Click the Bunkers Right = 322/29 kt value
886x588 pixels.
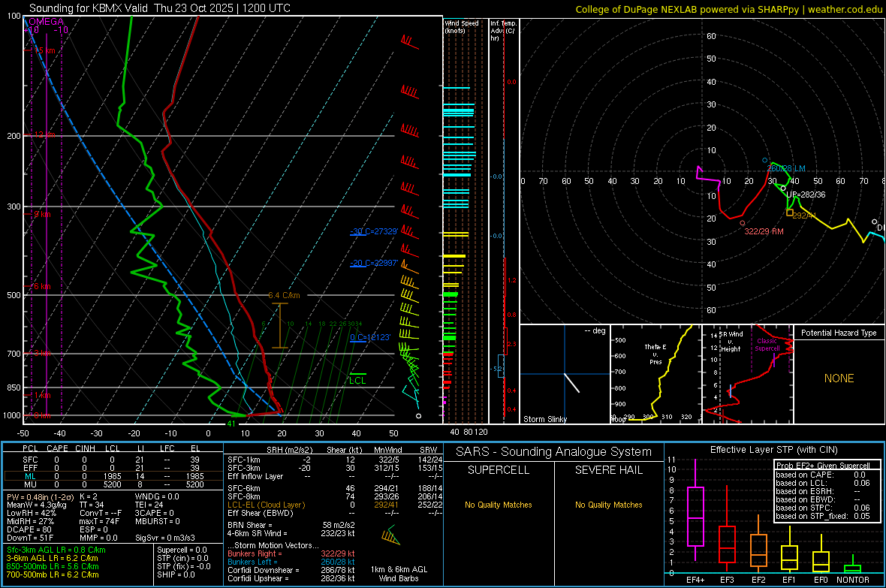(291, 553)
